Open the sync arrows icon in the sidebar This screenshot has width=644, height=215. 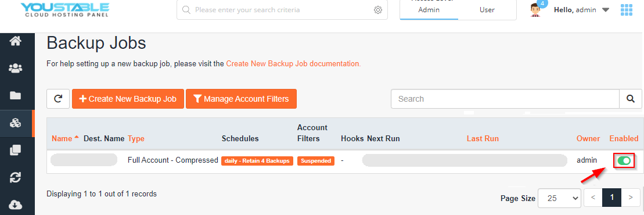[15, 178]
